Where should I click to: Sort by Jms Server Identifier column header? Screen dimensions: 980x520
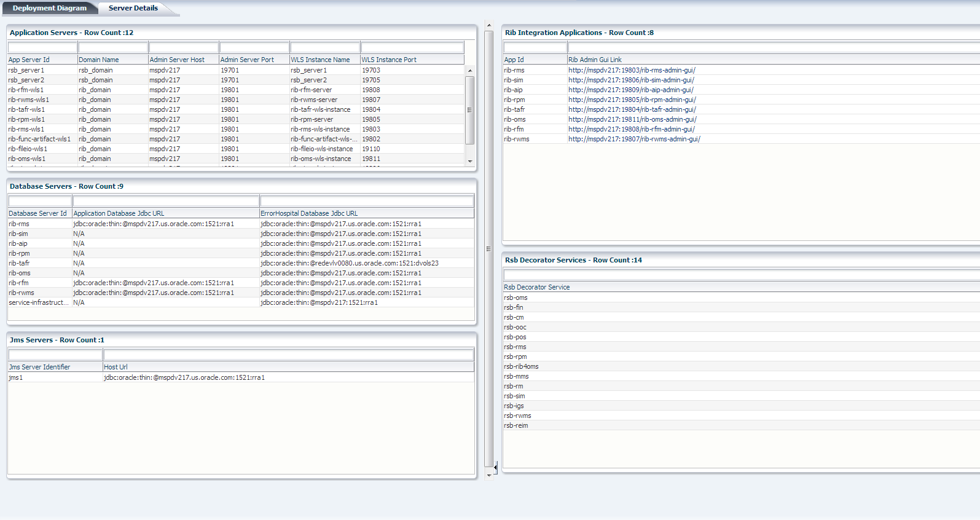click(55, 367)
